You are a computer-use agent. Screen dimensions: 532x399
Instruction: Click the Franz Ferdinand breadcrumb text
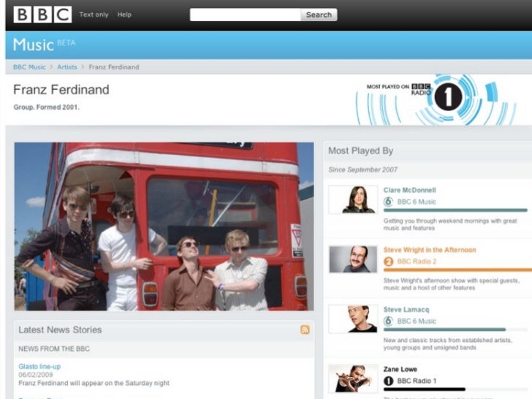tap(114, 67)
